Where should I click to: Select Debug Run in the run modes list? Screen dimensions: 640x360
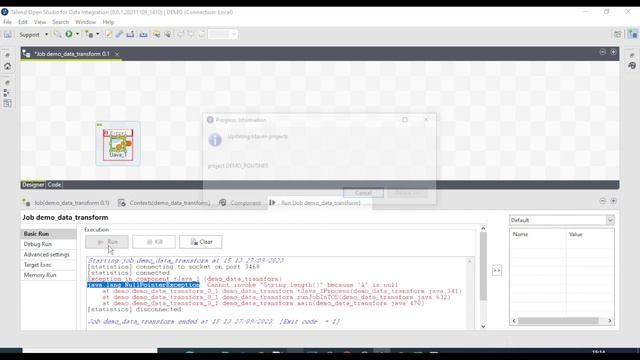(49, 244)
